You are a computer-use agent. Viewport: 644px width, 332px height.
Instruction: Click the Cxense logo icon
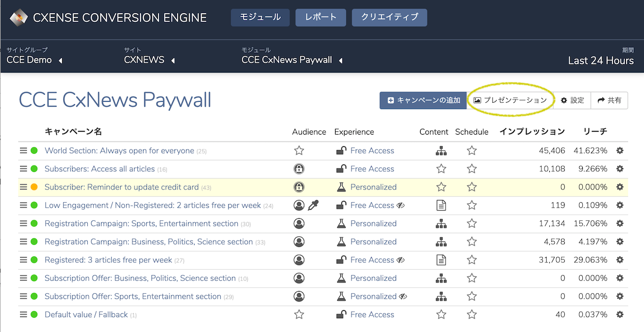click(x=19, y=18)
